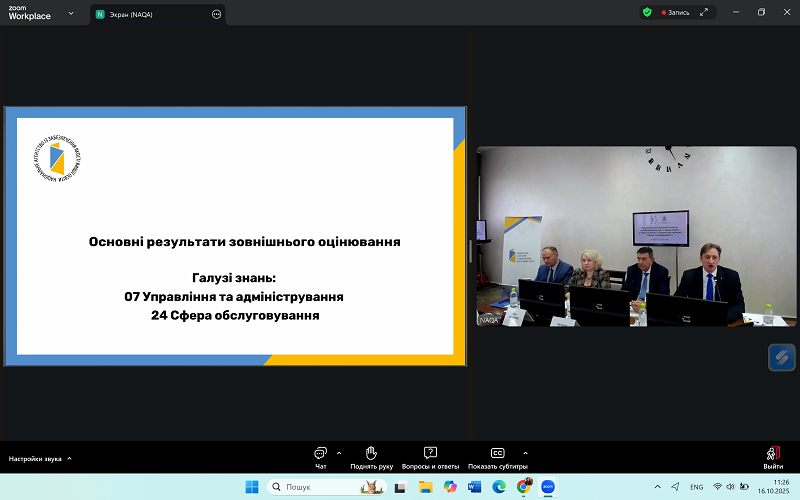Expand the captions options chevron
Image resolution: width=800 pixels, height=500 pixels.
click(526, 453)
